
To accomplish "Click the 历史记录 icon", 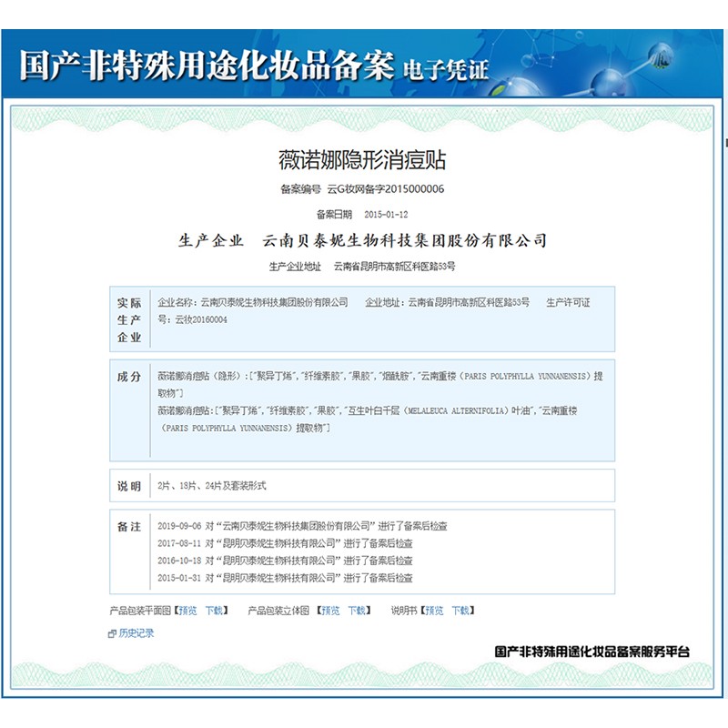I will [x=113, y=633].
